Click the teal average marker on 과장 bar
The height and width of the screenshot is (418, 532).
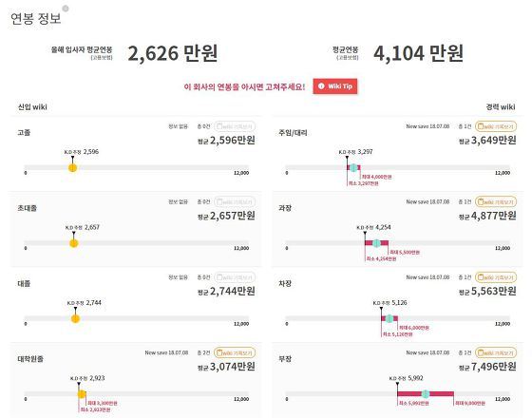click(376, 243)
